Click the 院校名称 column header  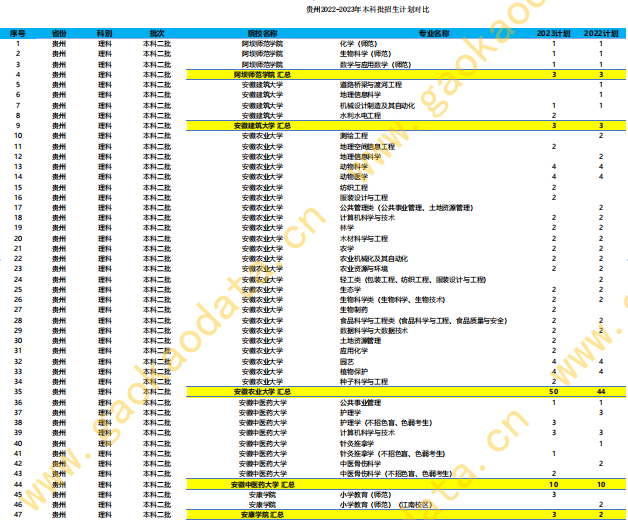coord(263,34)
